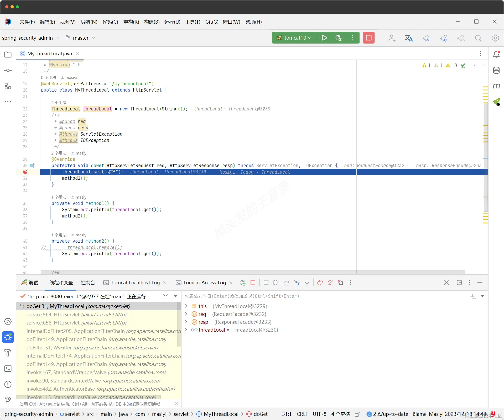This screenshot has width=504, height=420.
Task: Open the Maven tool window icon
Action: (496, 86)
